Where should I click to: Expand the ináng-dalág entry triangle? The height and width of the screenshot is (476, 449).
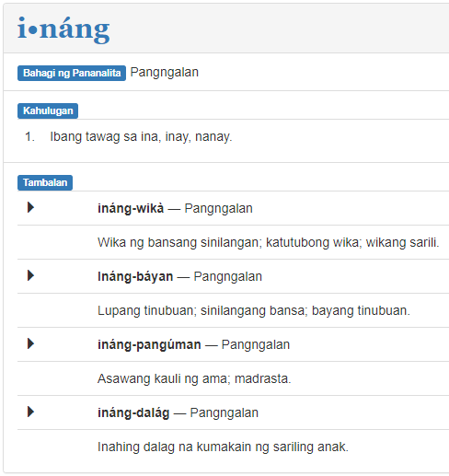(x=30, y=412)
